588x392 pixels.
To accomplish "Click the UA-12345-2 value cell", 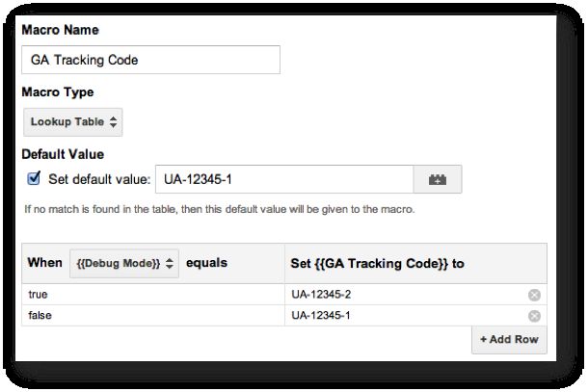I will click(406, 295).
